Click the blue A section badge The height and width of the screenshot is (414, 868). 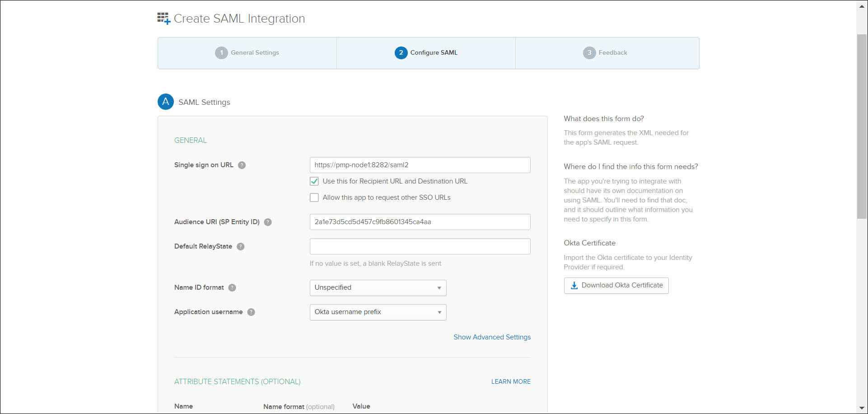click(166, 102)
